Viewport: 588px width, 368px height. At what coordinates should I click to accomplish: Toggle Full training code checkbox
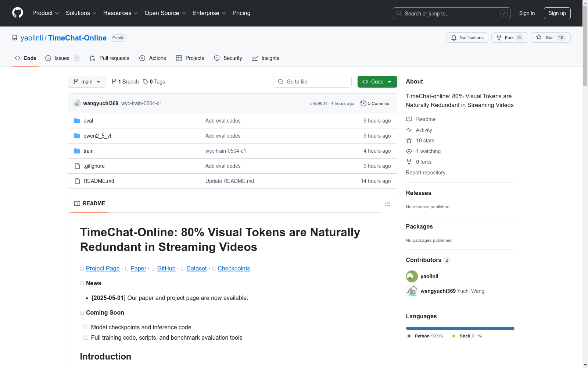[x=86, y=337]
